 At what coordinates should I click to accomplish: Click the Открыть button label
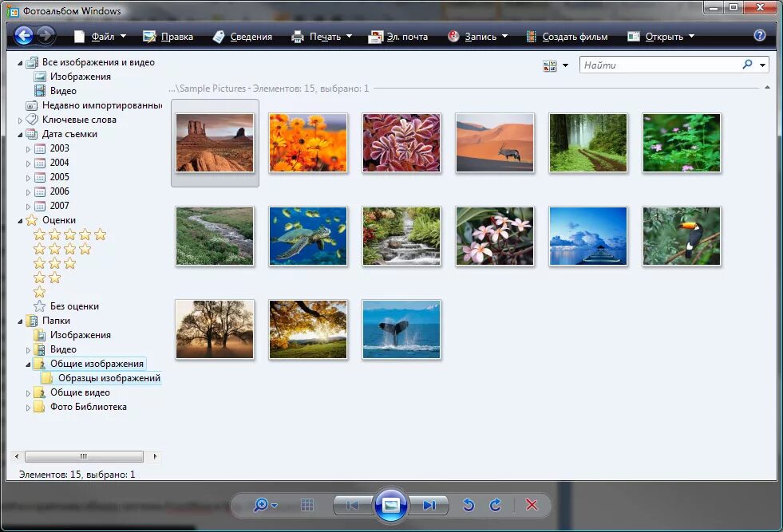(663, 37)
